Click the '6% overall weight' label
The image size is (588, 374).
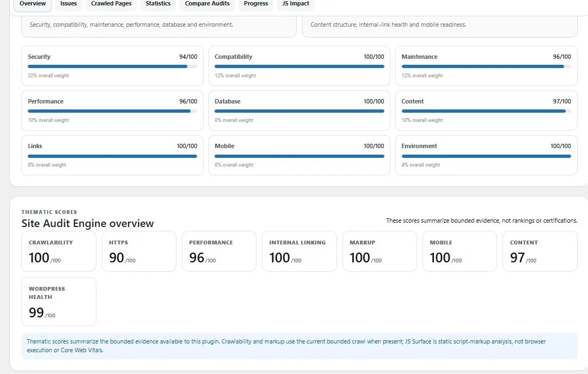click(234, 165)
